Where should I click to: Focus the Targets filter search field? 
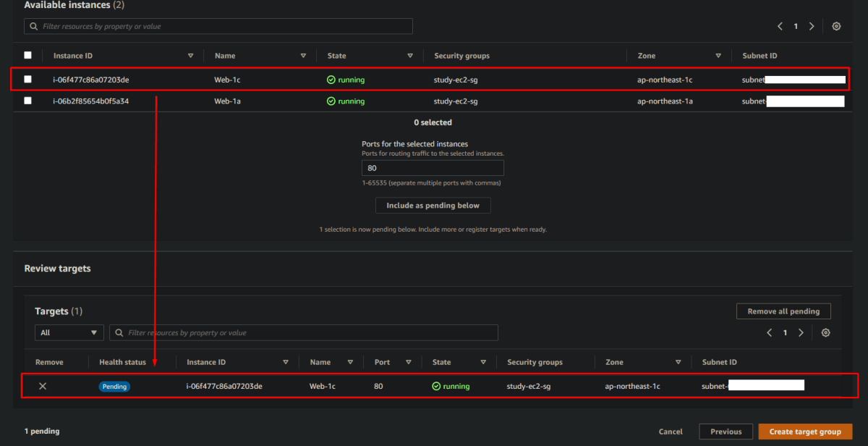[x=304, y=333]
